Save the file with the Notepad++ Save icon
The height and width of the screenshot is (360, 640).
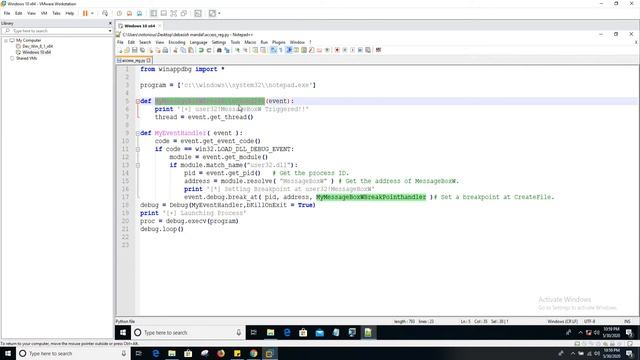coord(134,50)
